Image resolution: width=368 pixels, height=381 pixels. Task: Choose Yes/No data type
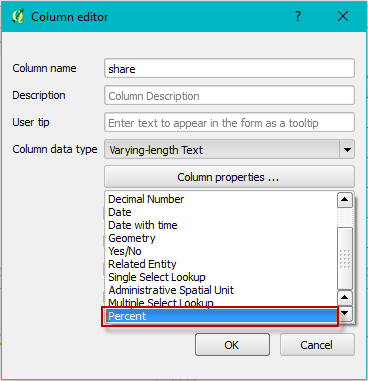click(125, 251)
